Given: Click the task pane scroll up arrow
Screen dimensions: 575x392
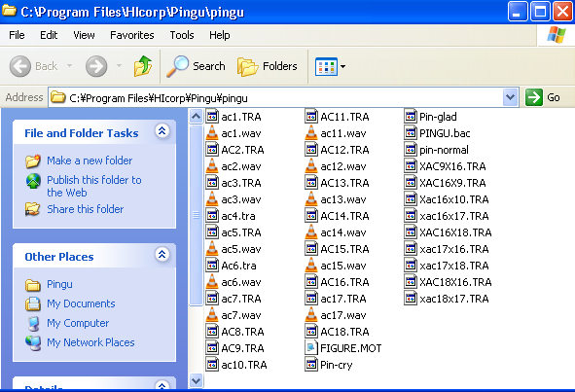Looking at the screenshot, I should tap(196, 117).
